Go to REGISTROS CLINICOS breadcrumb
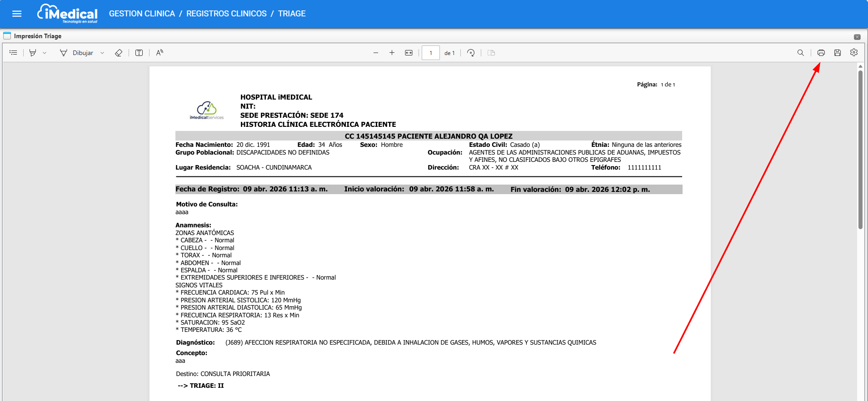 tap(226, 14)
